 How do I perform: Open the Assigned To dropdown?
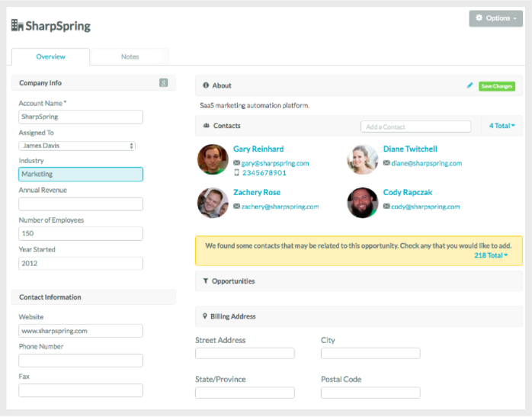point(77,146)
